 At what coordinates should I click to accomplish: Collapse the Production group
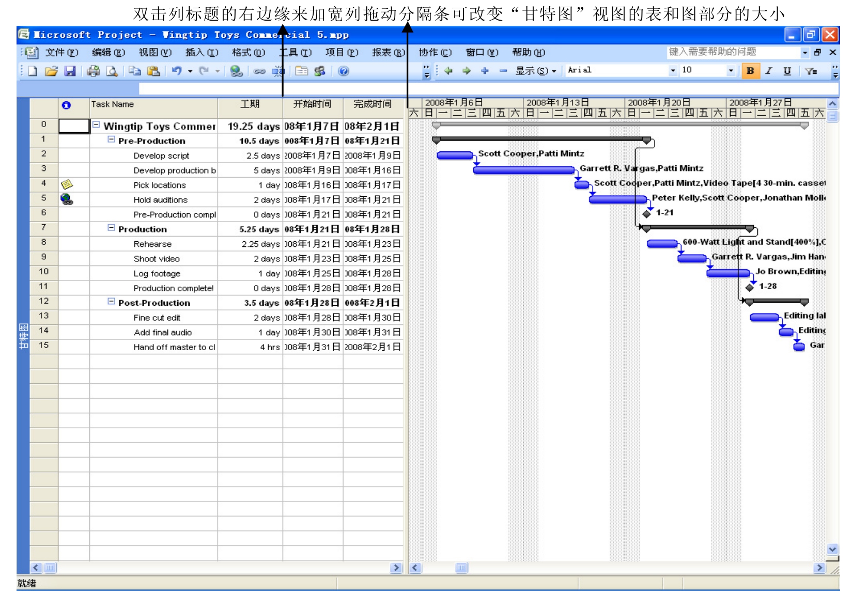[x=111, y=228]
